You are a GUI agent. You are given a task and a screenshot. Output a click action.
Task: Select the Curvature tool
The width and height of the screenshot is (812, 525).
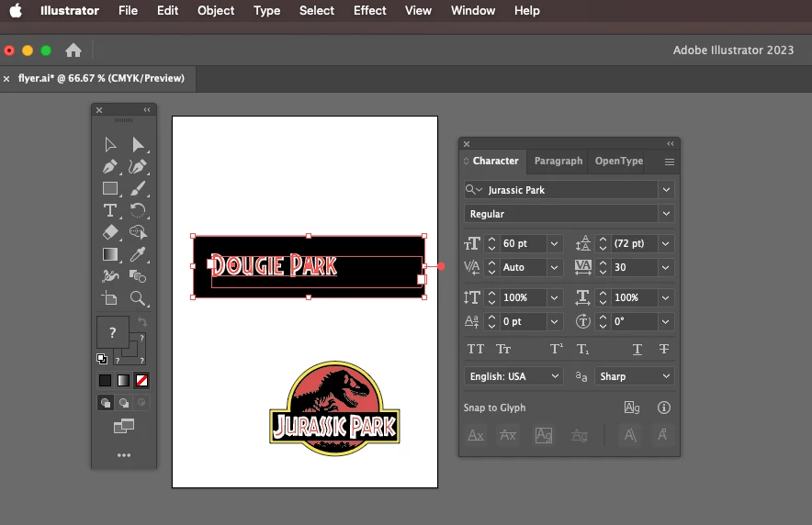138,166
